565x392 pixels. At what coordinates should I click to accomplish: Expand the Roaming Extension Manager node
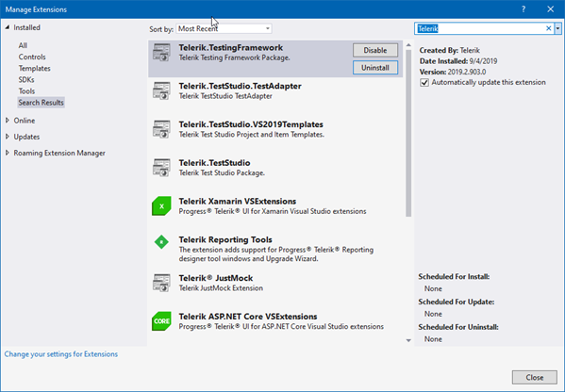8,153
